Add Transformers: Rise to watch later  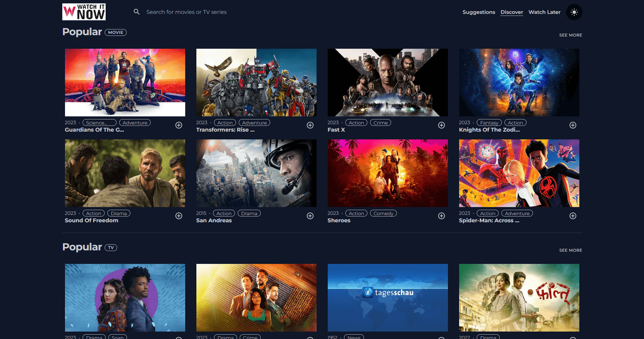(x=310, y=125)
